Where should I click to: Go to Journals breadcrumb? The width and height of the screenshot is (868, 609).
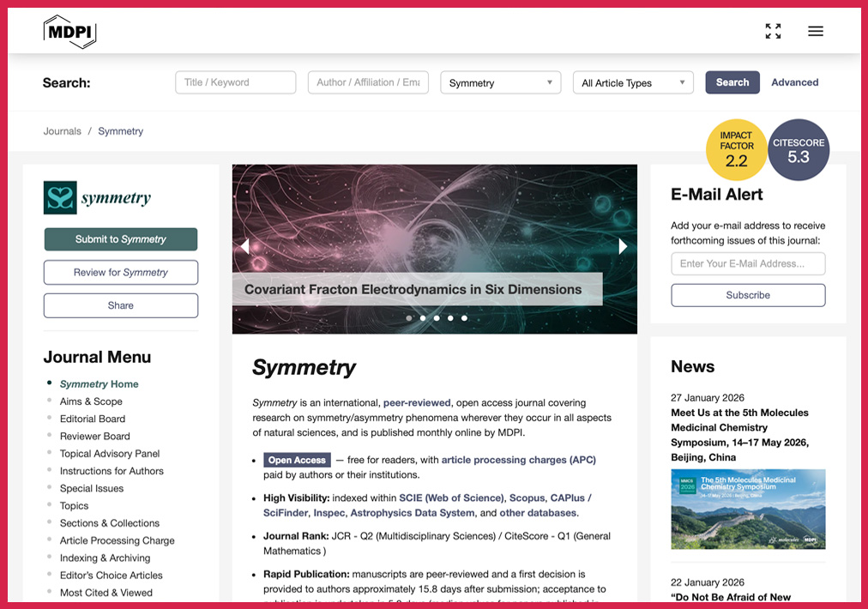point(62,131)
